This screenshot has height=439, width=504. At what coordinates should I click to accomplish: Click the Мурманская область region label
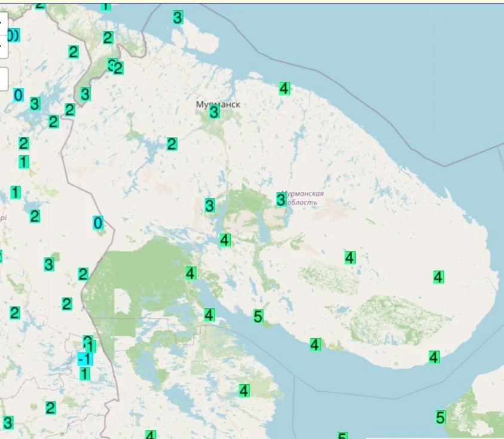(301, 198)
